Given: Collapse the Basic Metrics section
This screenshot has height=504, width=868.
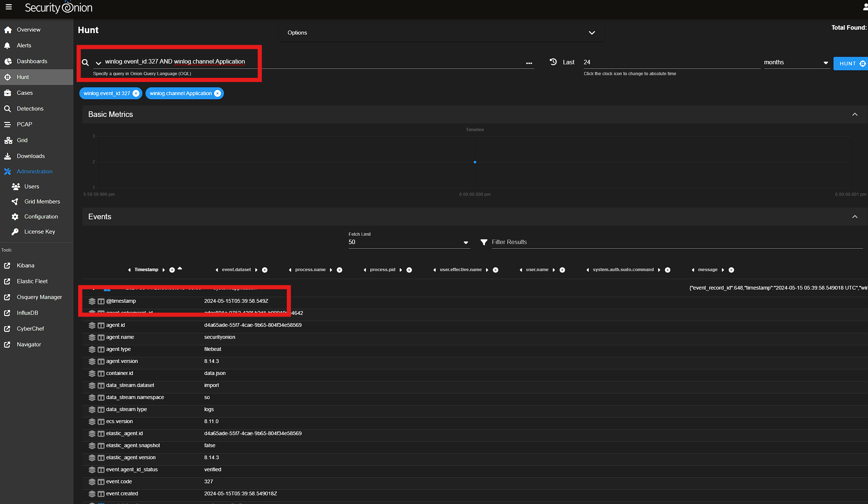Looking at the screenshot, I should click(x=855, y=114).
